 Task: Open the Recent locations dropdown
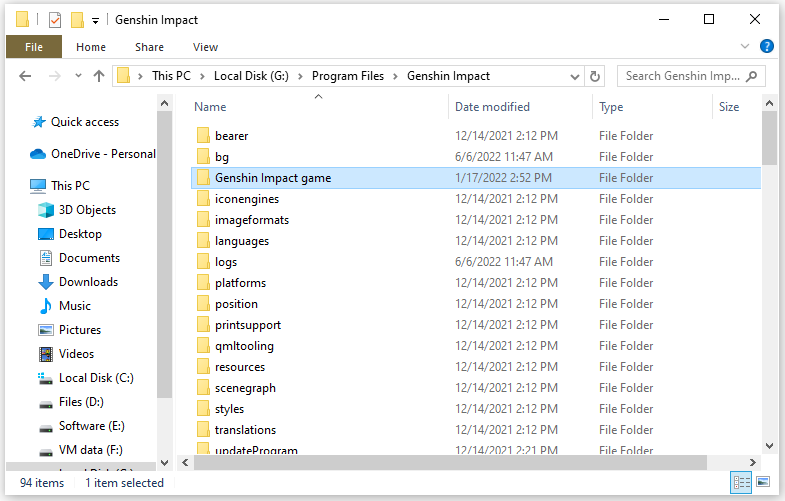(78, 76)
